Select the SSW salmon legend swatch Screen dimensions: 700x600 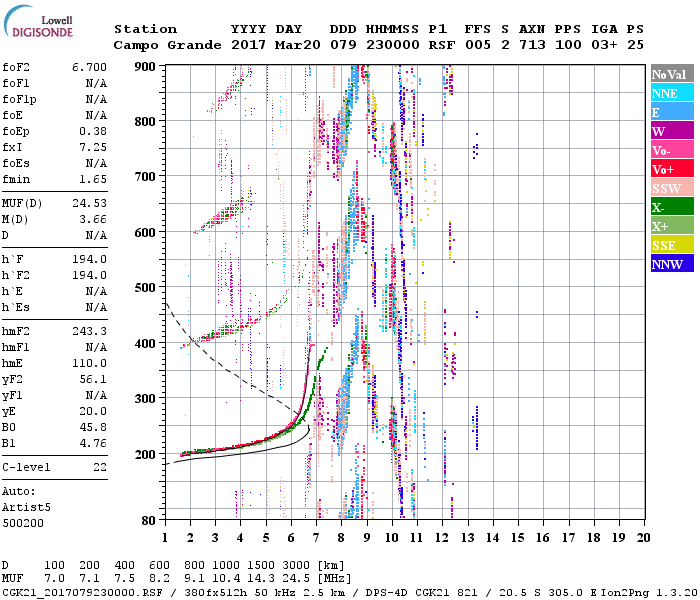(x=672, y=188)
